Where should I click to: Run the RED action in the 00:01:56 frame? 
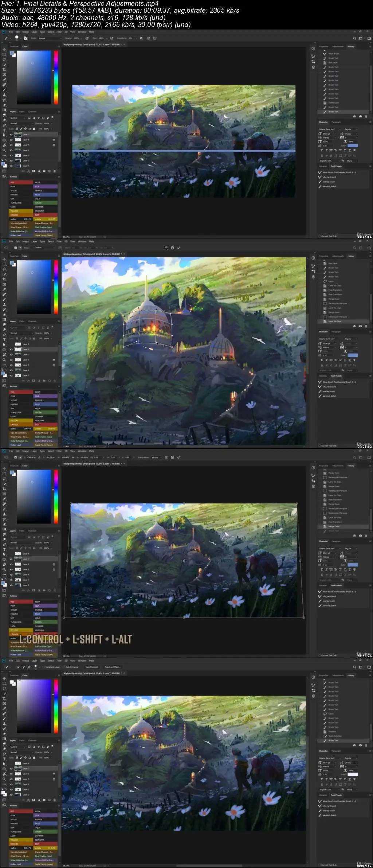(21, 182)
